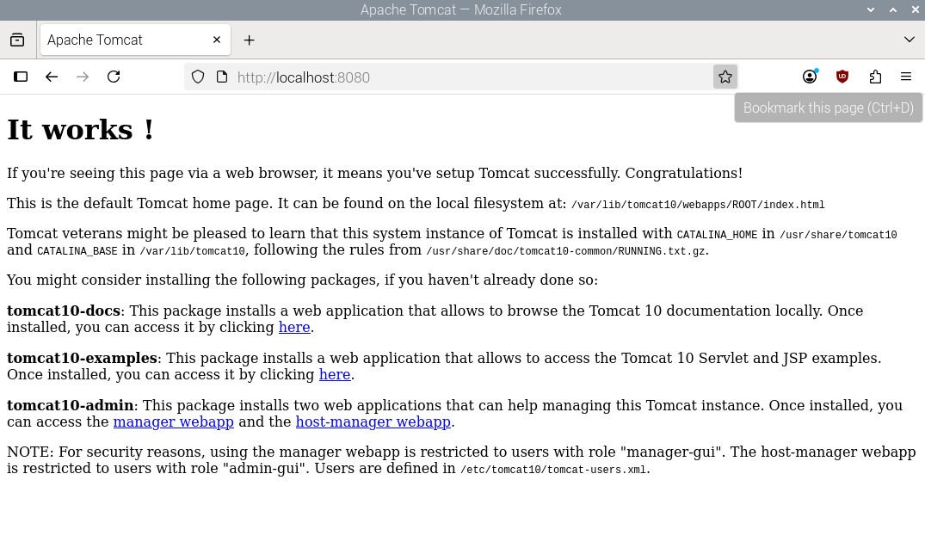This screenshot has height=560, width=925.
Task: Click the bookmark star icon
Action: [x=725, y=77]
